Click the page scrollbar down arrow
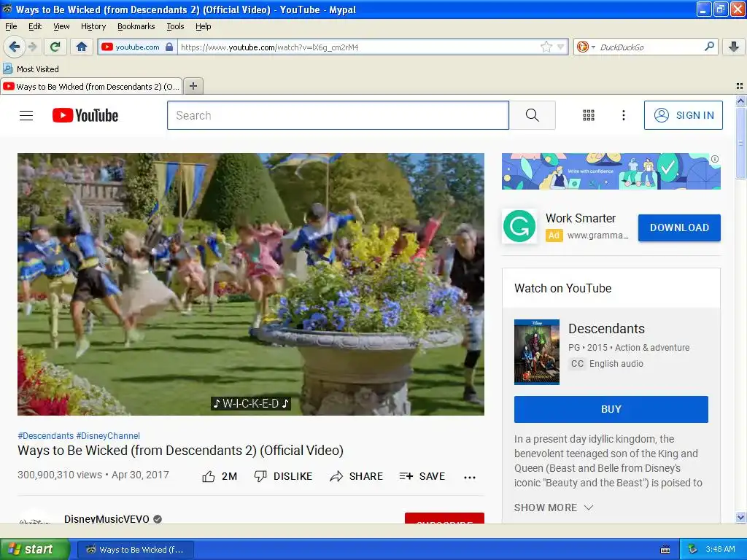 (740, 517)
